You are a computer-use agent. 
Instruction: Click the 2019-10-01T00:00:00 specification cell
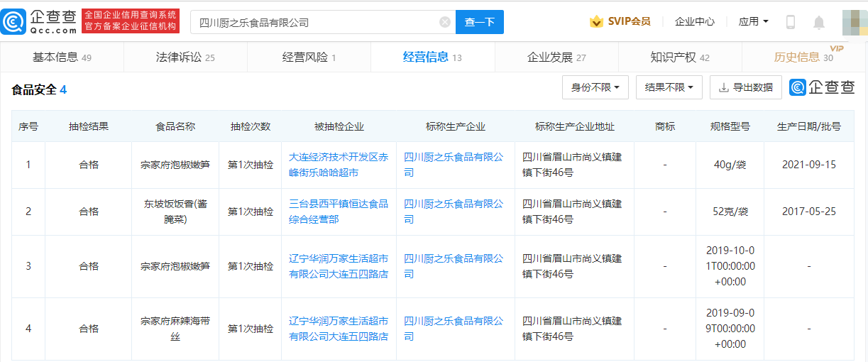pos(730,266)
